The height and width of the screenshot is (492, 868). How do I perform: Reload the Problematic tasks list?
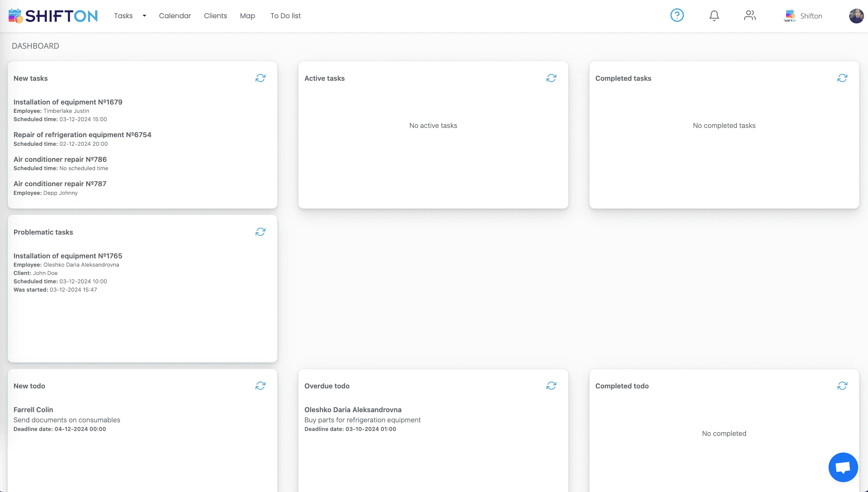260,232
